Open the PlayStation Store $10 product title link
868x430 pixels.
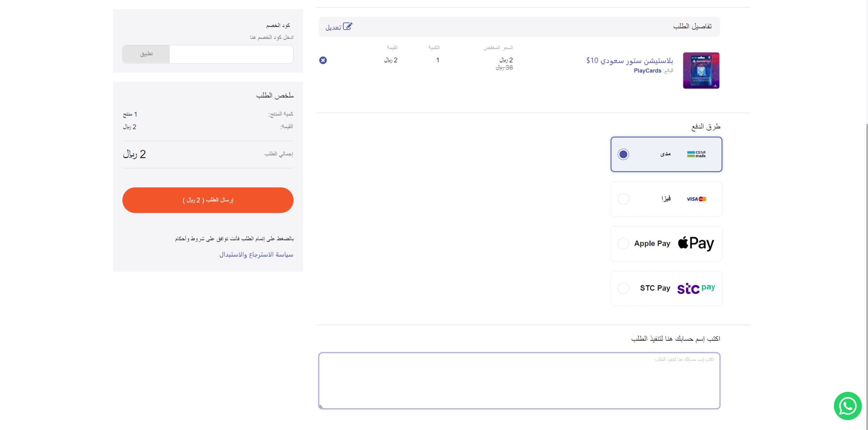click(629, 61)
